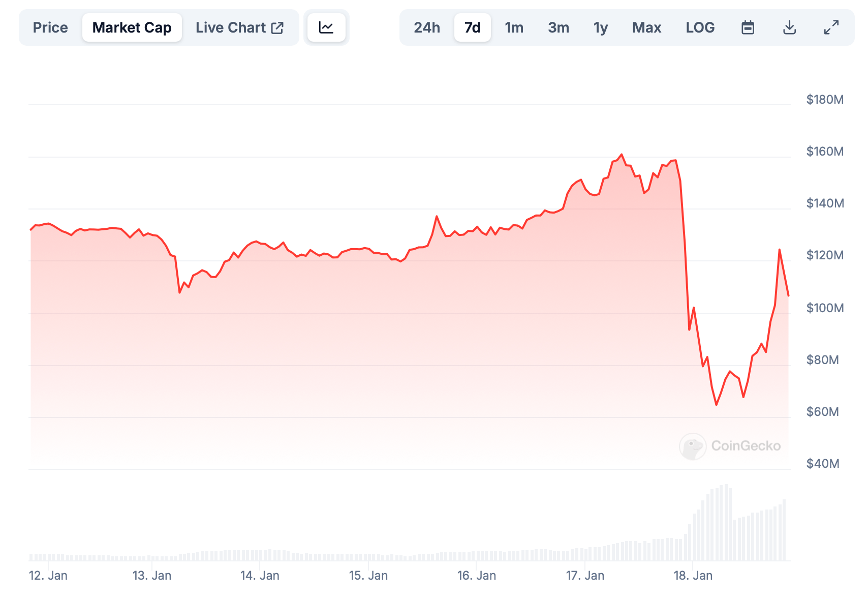Image resolution: width=868 pixels, height=598 pixels.
Task: Show the Max time range
Action: click(x=646, y=27)
